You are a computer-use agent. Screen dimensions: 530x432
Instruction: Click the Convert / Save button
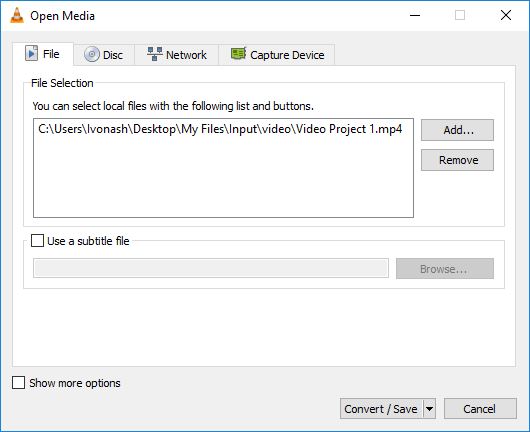(x=382, y=409)
